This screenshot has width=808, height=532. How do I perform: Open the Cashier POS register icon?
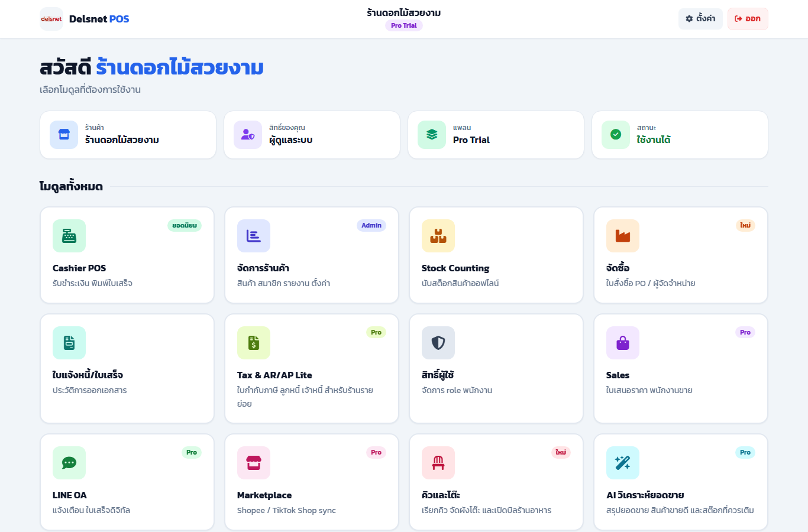pos(69,236)
